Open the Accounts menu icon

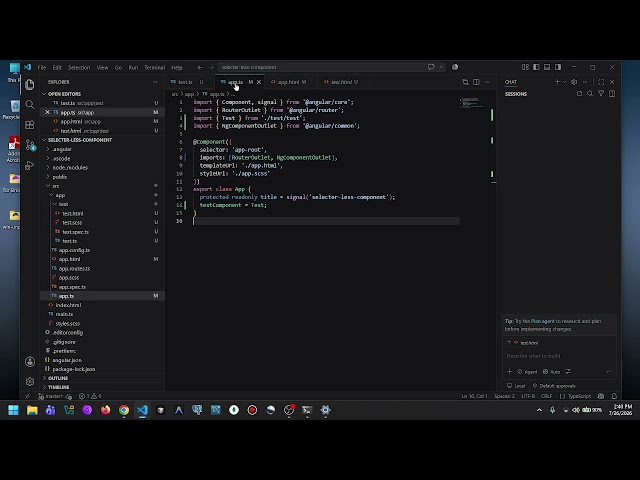click(30, 362)
